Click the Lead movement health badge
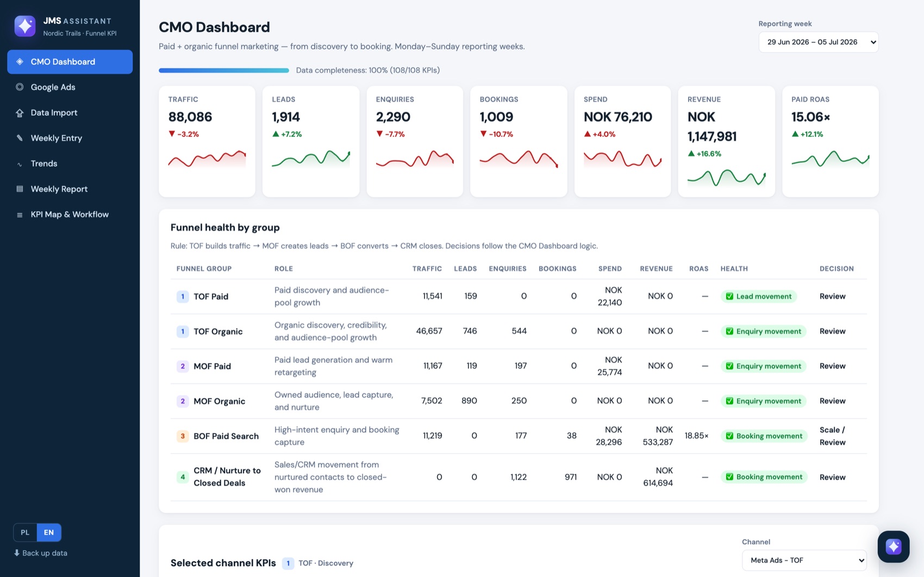 pyautogui.click(x=758, y=297)
